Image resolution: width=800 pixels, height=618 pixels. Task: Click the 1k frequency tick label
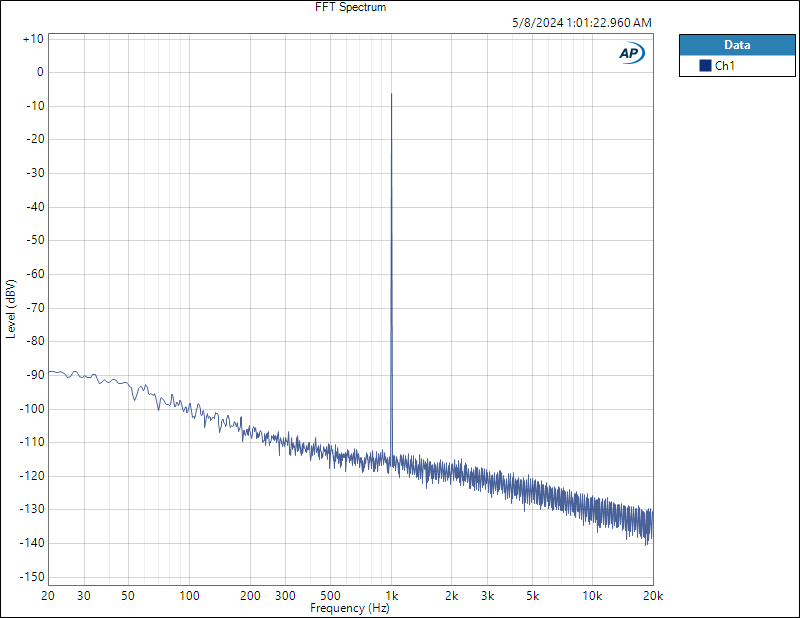click(x=391, y=596)
